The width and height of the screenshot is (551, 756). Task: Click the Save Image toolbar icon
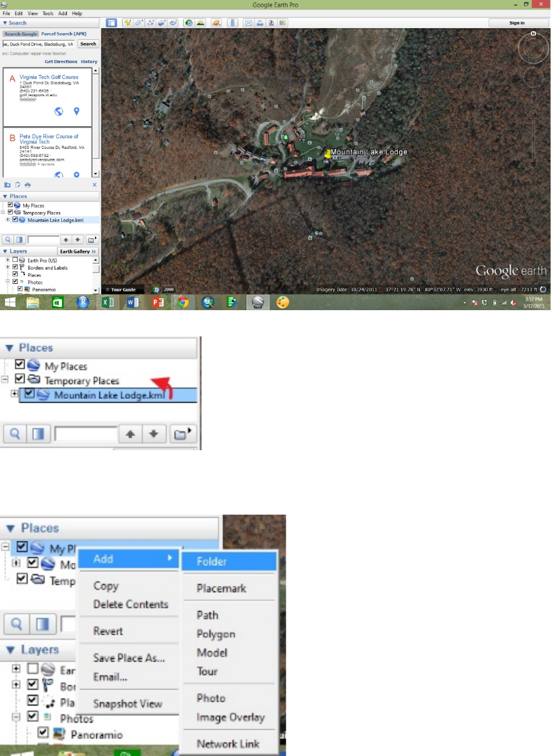click(271, 23)
